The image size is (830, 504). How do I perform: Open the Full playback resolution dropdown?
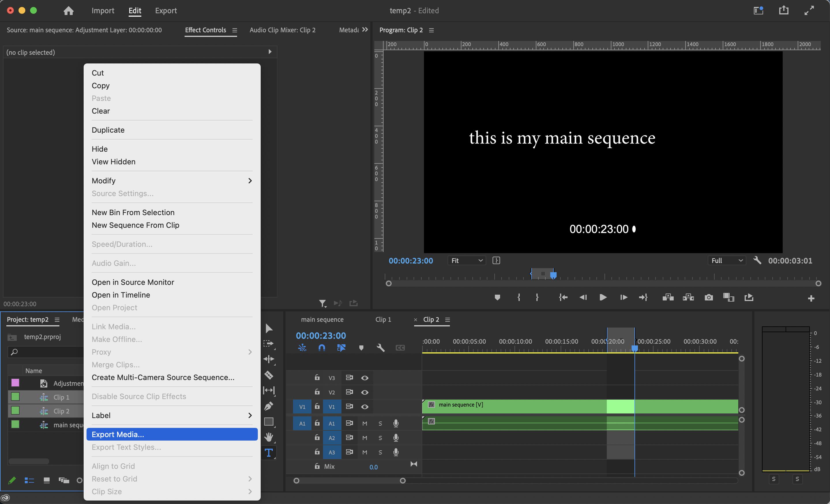click(726, 261)
